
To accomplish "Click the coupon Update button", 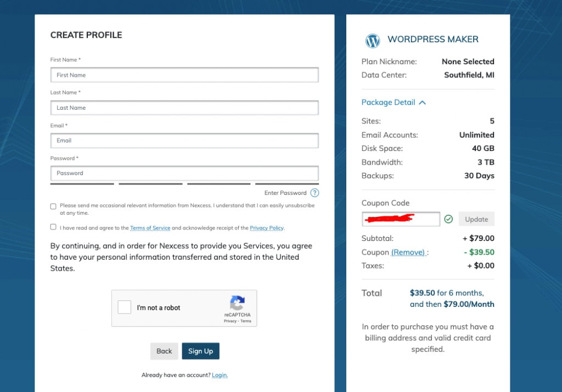I will click(476, 219).
